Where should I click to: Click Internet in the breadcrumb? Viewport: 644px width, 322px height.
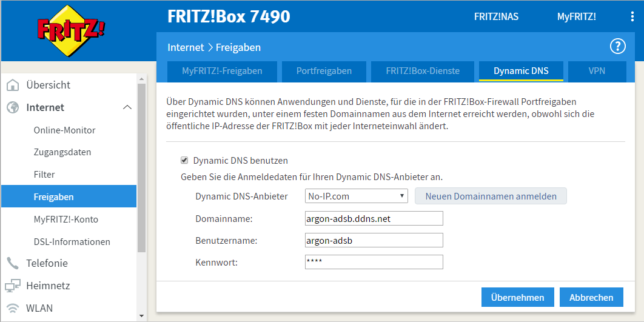(x=186, y=47)
